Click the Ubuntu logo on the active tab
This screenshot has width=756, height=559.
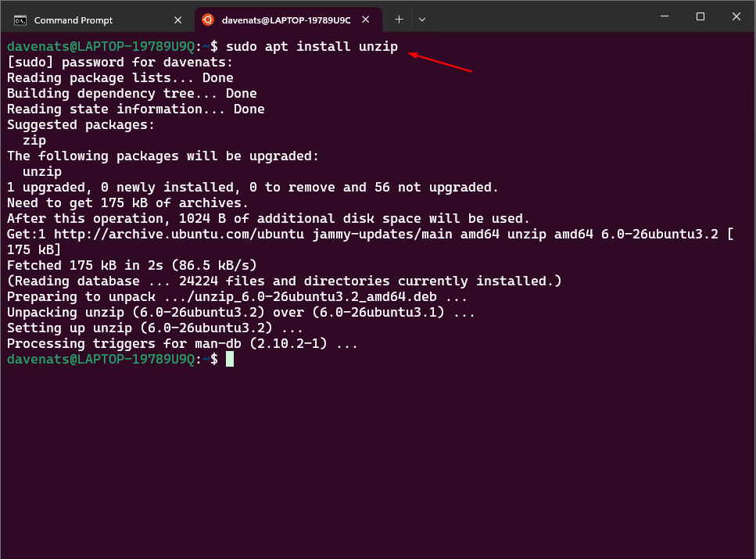click(207, 20)
